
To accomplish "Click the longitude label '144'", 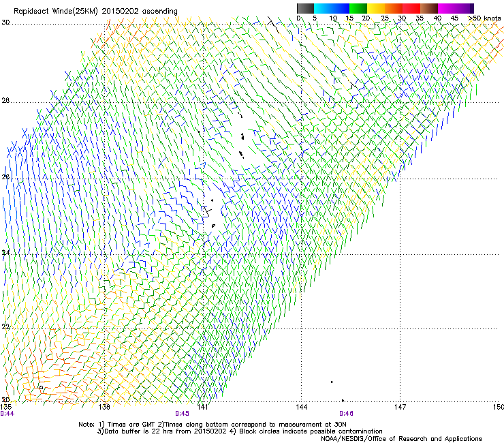I will click(302, 407).
